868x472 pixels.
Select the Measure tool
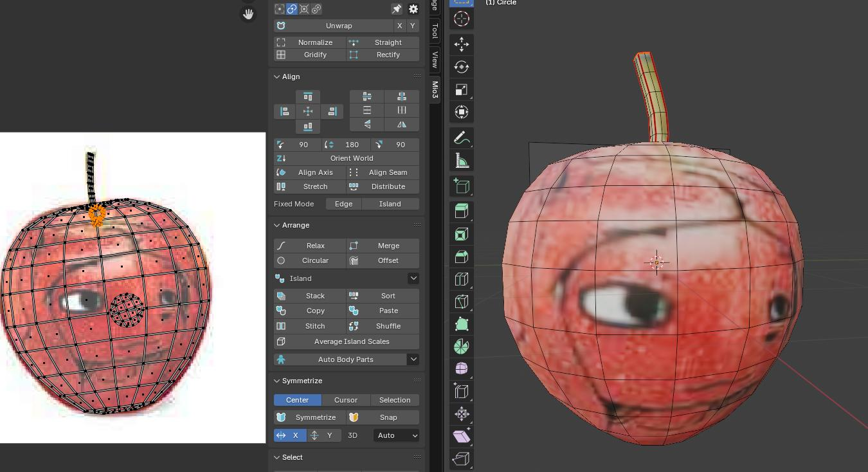pyautogui.click(x=461, y=160)
